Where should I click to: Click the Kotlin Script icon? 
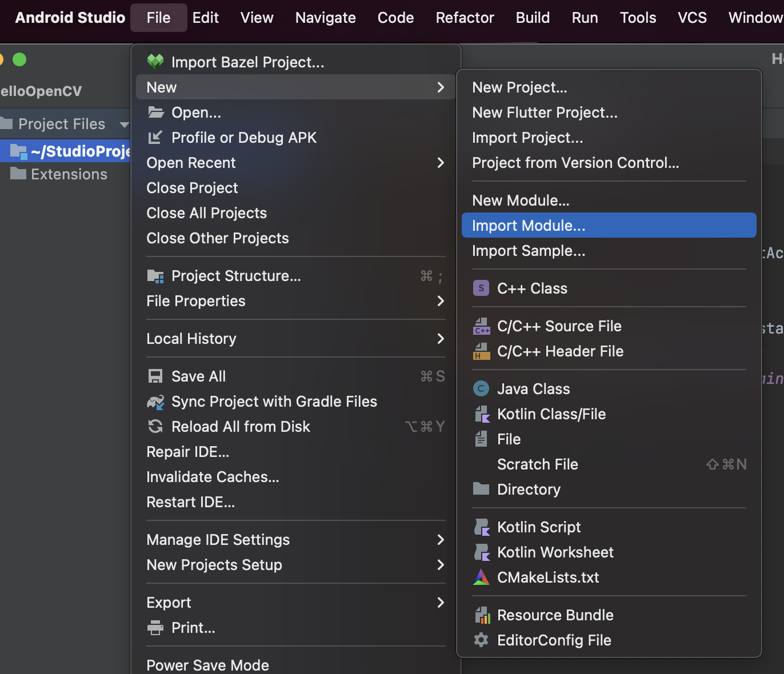point(482,527)
